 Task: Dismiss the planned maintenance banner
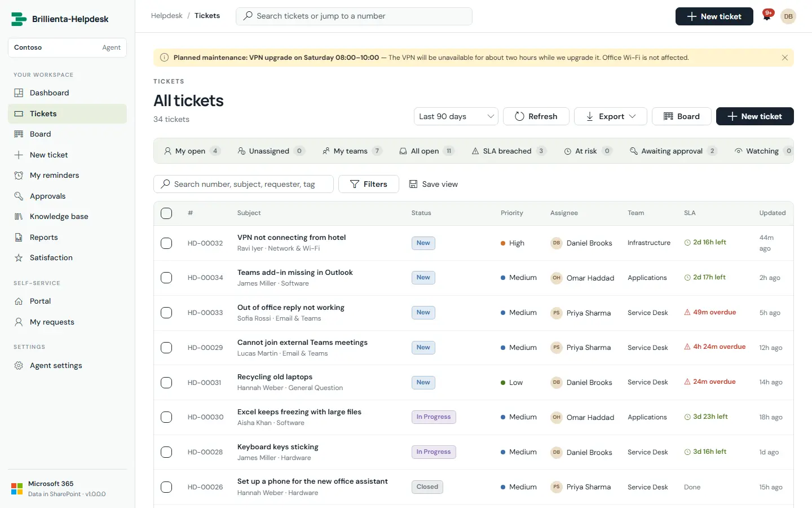784,58
